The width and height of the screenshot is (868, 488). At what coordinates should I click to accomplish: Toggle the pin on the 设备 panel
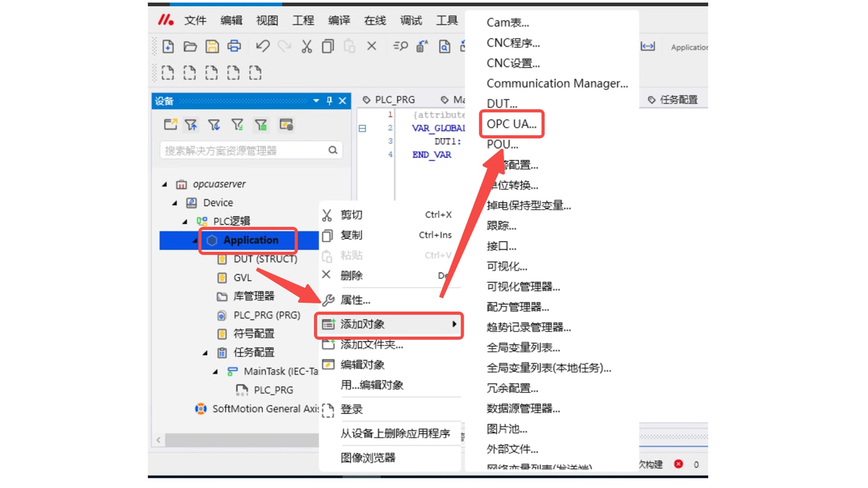[x=329, y=101]
